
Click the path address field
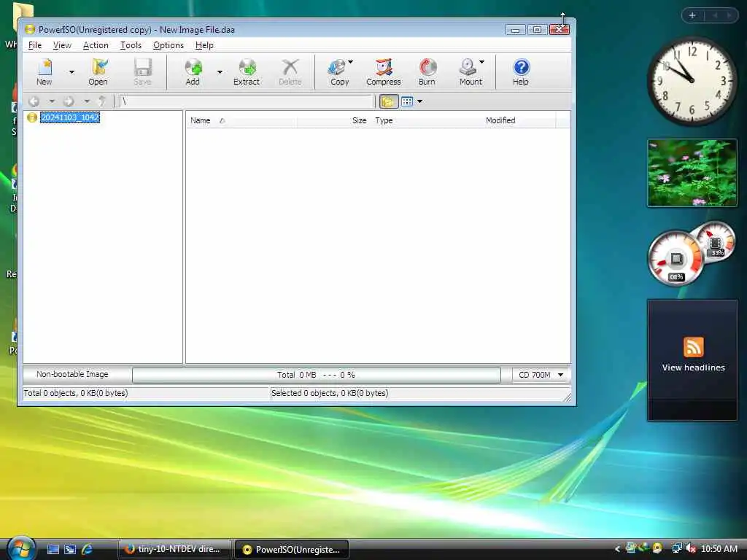247,101
